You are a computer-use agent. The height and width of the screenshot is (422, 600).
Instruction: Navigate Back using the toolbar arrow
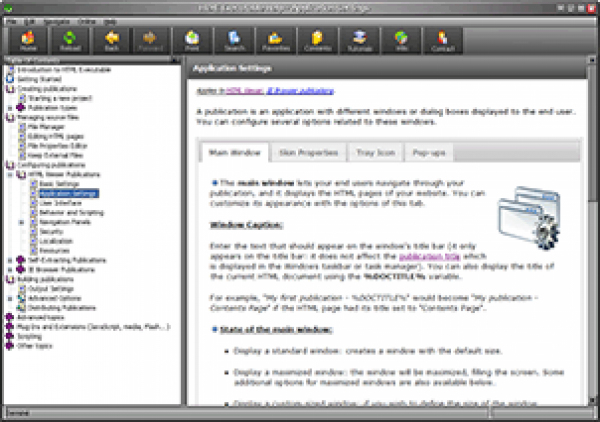(x=111, y=41)
